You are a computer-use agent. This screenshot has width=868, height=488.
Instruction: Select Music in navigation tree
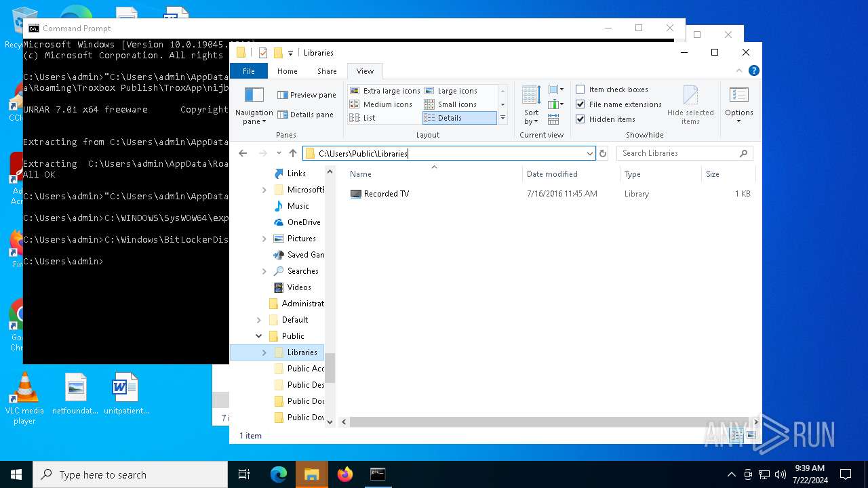tap(298, 206)
